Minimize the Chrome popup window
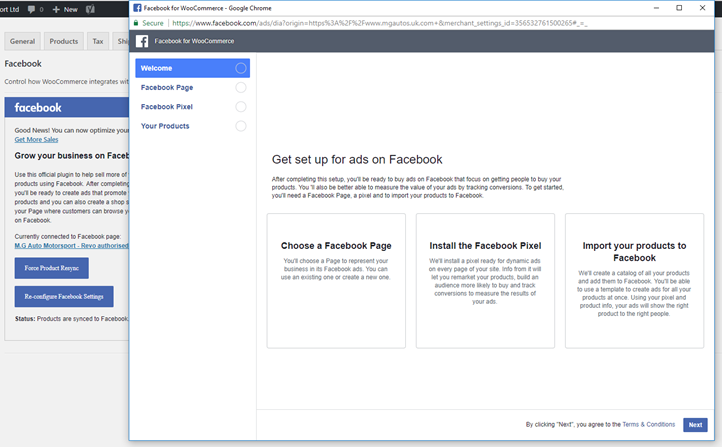Screen dimensions: 722x447 tap(656, 8)
